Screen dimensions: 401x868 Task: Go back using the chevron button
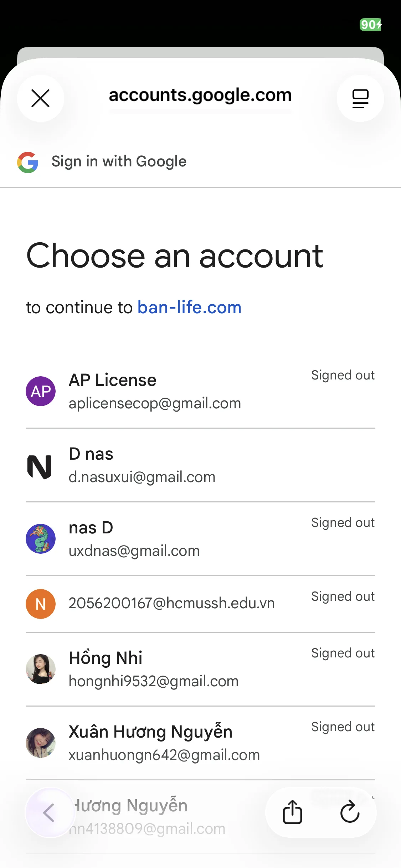pos(49,812)
